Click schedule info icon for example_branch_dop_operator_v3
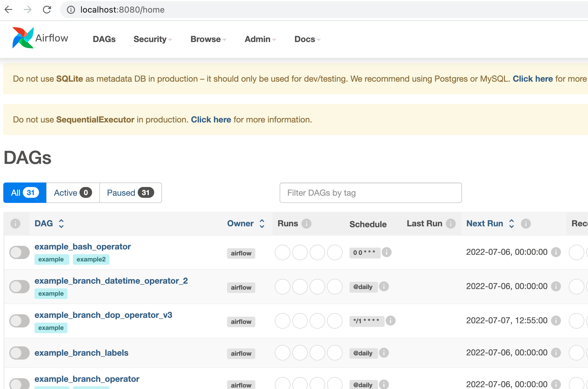Screen dimensions: 588x389 pyautogui.click(x=390, y=321)
